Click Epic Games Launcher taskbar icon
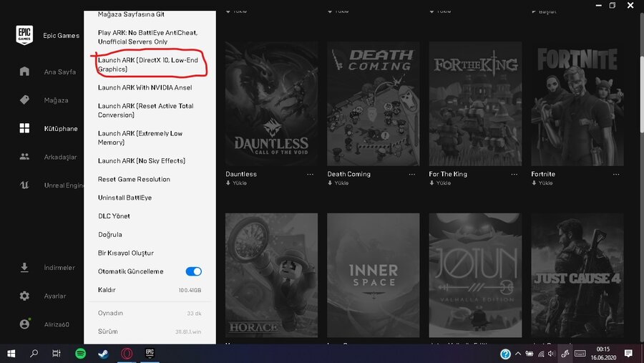This screenshot has height=363, width=644. click(x=150, y=354)
